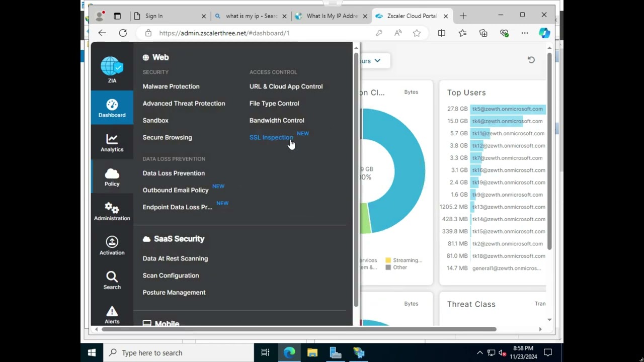This screenshot has height=362, width=644.
Task: Click the Windows search box
Action: [x=178, y=352]
